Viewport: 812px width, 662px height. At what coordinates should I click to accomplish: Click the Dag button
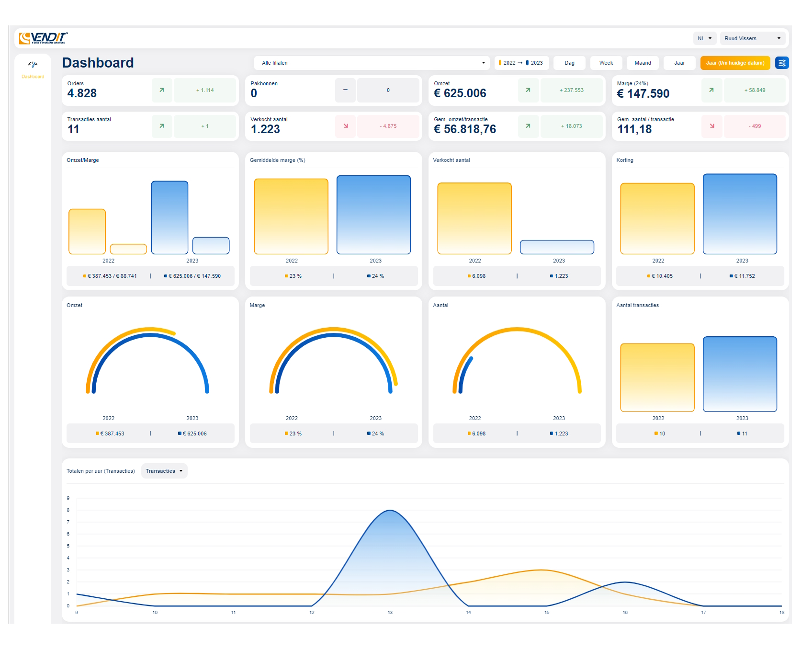tap(569, 63)
